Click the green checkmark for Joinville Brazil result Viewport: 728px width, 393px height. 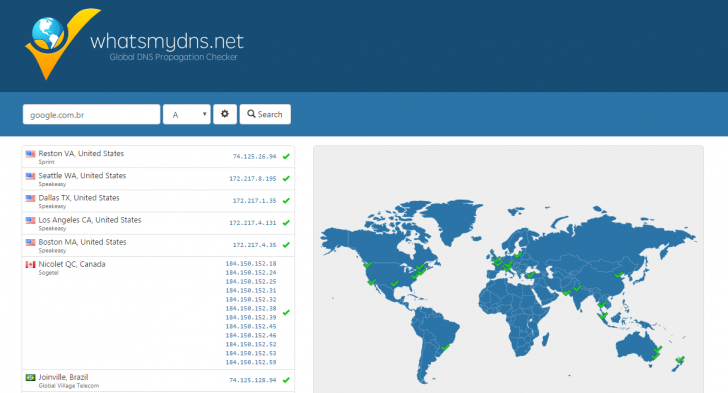point(286,380)
